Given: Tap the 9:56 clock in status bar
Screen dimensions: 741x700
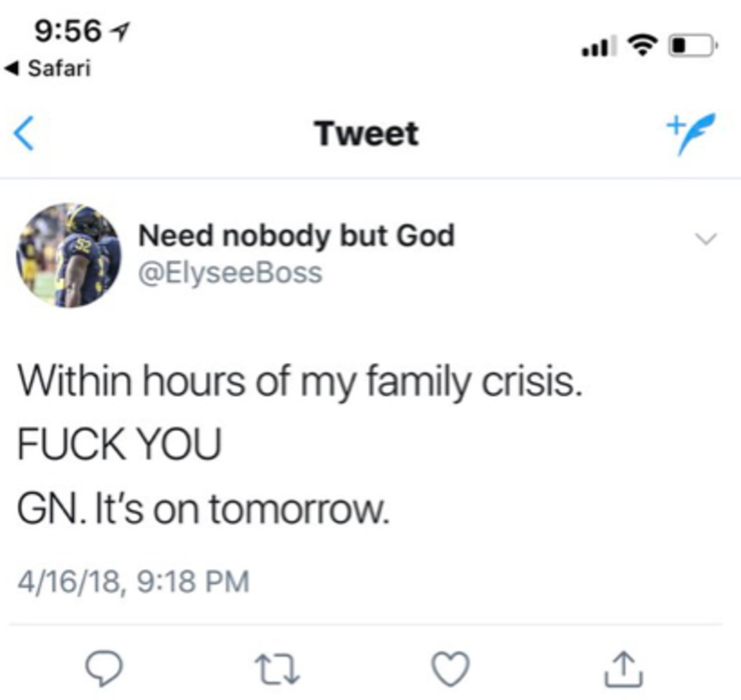Looking at the screenshot, I should (x=68, y=31).
